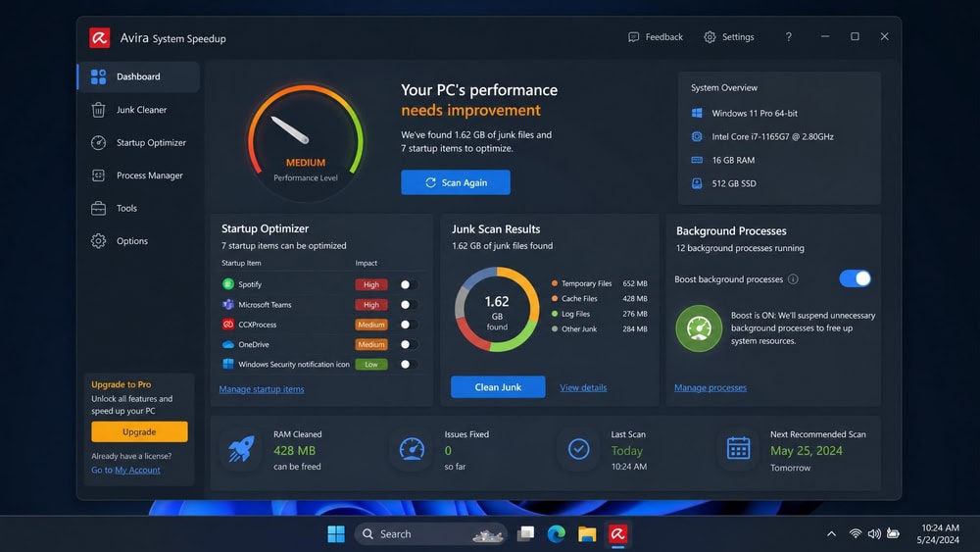Click the processor icon beside Intel Core i7
This screenshot has height=552, width=980.
(x=697, y=136)
